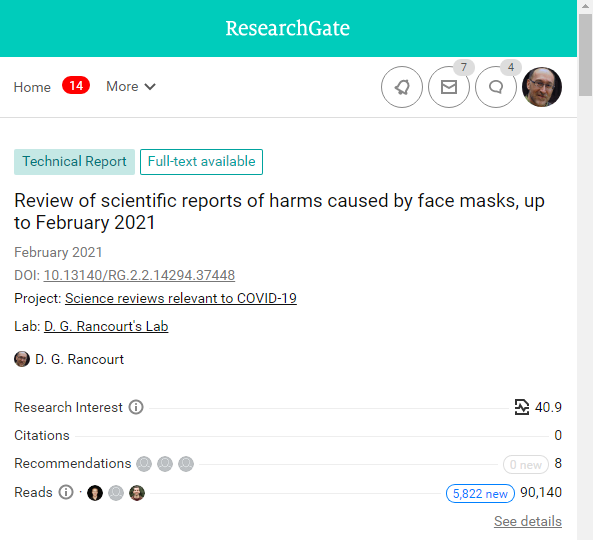Click the Full-text available badge

pyautogui.click(x=201, y=162)
